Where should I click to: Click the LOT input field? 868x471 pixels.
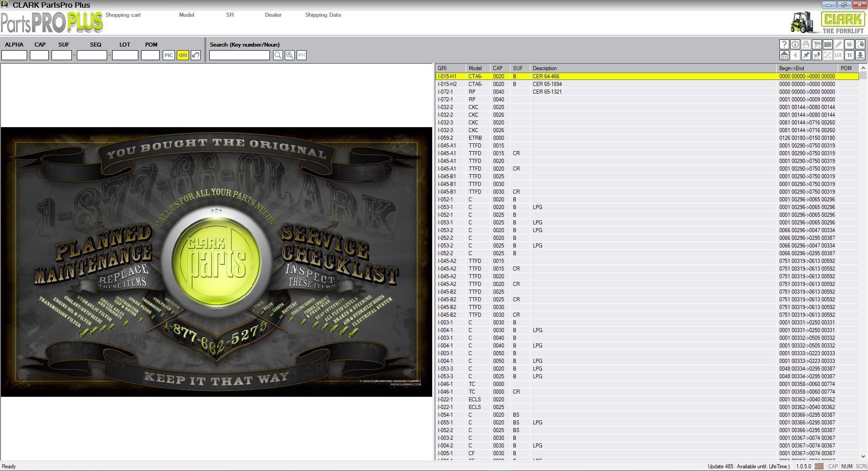125,55
